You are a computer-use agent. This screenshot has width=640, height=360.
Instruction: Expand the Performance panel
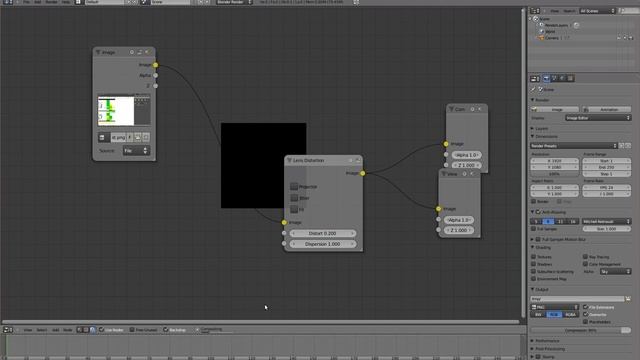532,340
